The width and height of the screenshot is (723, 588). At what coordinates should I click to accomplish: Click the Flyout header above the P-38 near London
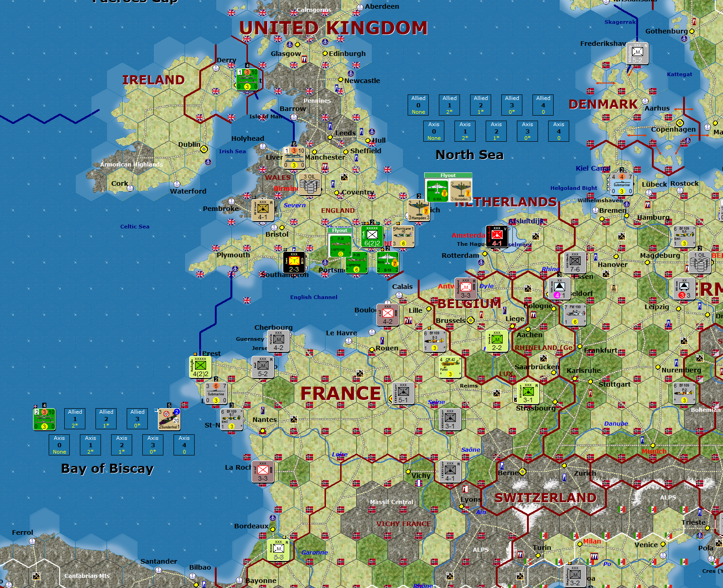(x=340, y=231)
